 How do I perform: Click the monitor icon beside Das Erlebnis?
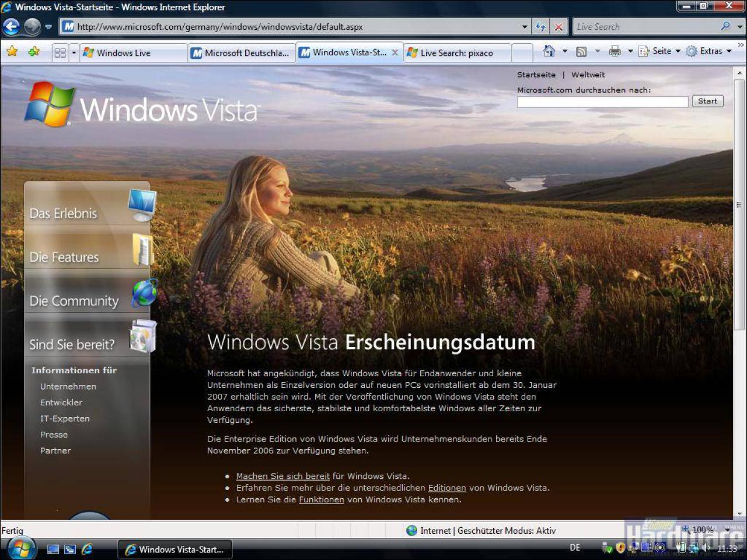[142, 204]
